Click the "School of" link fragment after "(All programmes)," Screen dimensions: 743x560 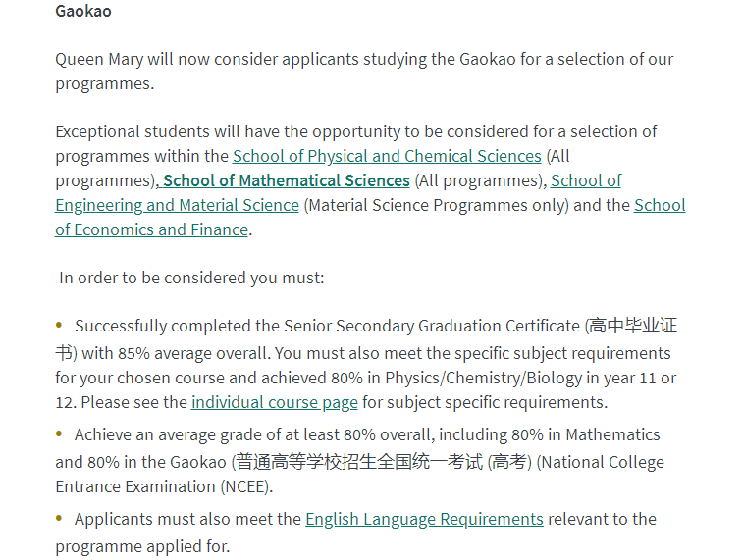coord(586,180)
